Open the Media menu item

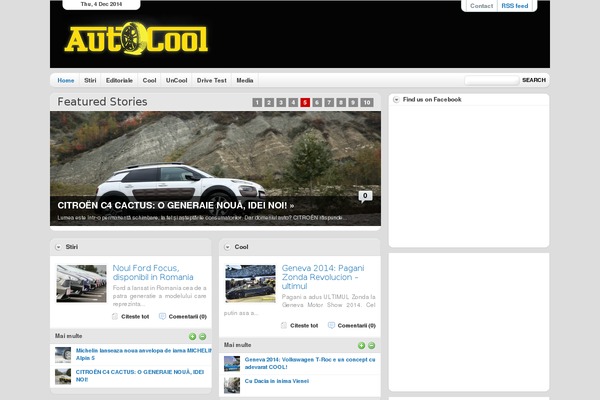tap(245, 80)
